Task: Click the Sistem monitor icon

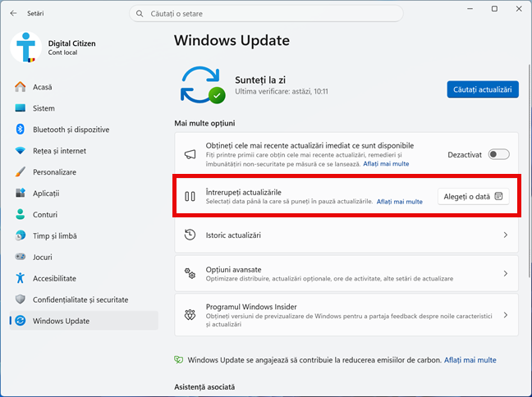Action: (x=21, y=108)
